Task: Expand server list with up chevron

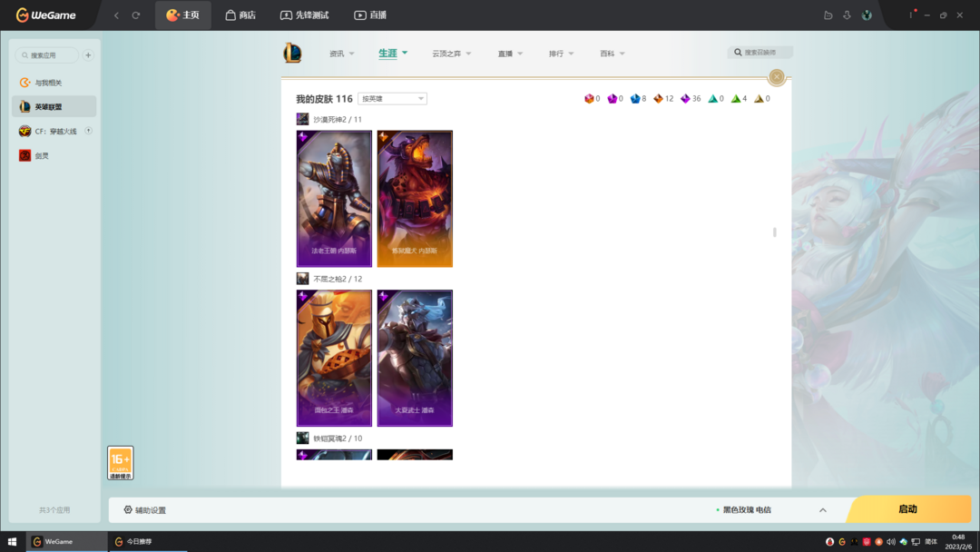Action: coord(822,510)
